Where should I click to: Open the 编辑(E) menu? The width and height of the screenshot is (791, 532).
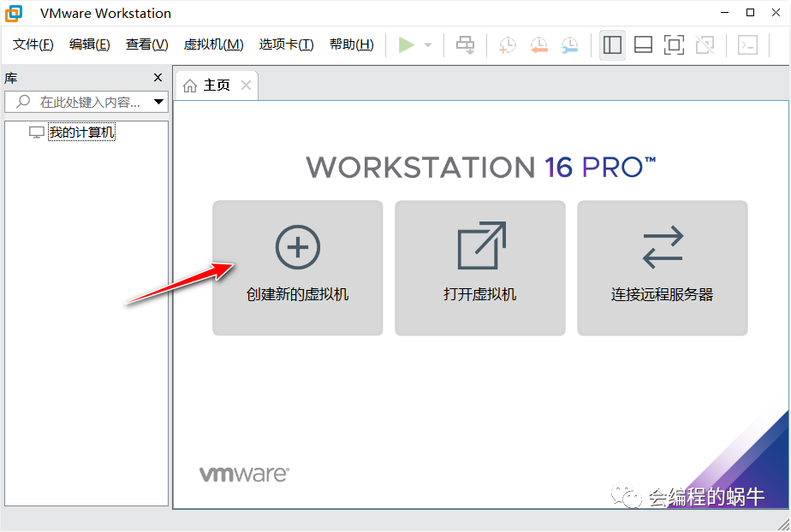click(89, 44)
